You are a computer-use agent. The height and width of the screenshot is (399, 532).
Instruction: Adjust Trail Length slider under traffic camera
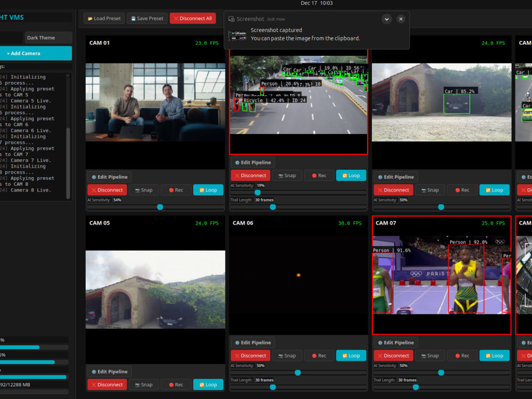click(298, 207)
